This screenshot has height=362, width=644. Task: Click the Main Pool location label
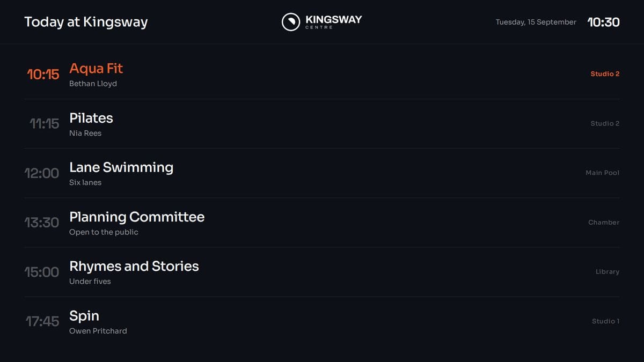coord(603,173)
